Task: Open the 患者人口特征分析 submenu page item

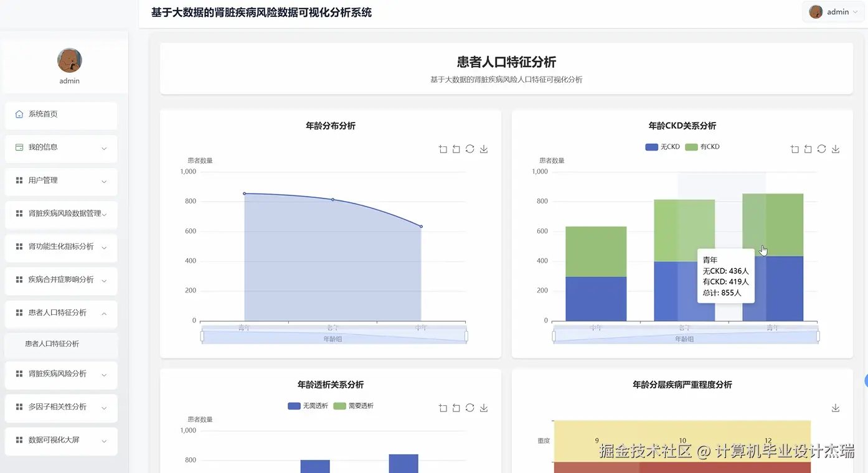Action: pos(61,344)
